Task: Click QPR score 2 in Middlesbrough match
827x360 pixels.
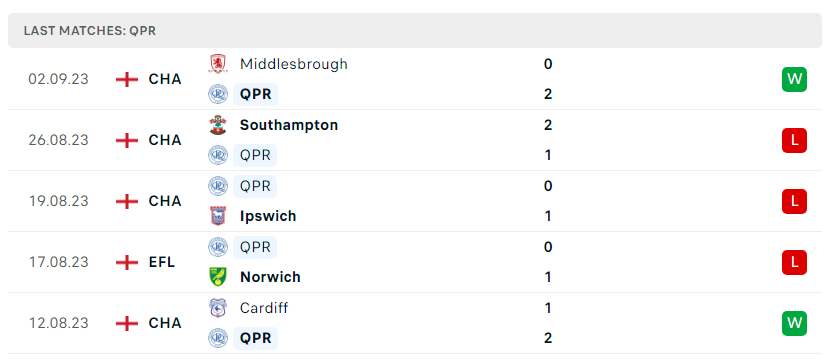Action: tap(548, 94)
